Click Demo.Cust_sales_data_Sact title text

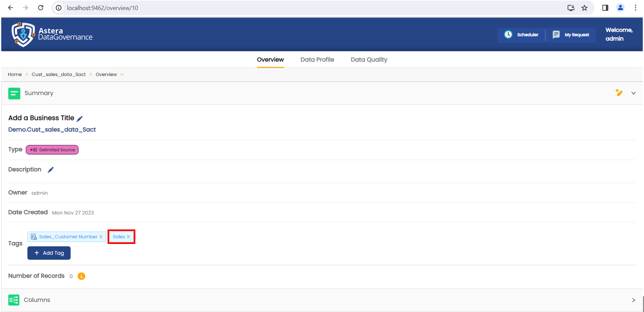52,129
